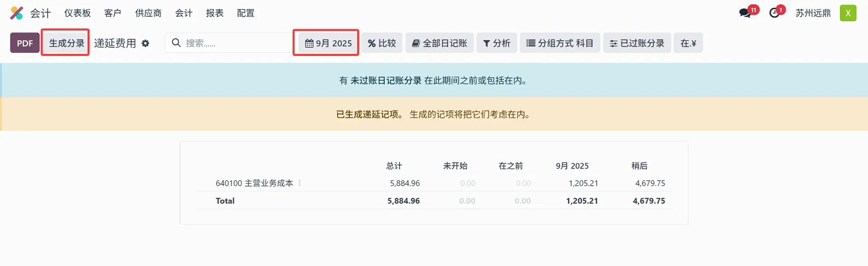Open the 分析 filter dropdown
The image size is (868, 266).
click(x=496, y=43)
